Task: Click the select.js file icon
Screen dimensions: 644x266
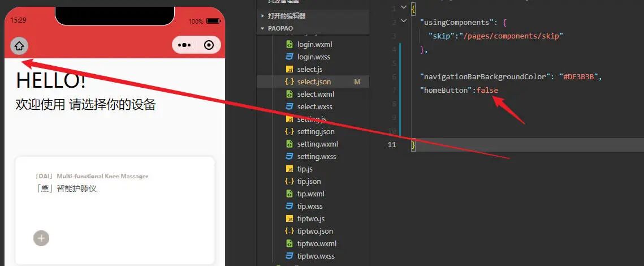Action: pos(289,70)
